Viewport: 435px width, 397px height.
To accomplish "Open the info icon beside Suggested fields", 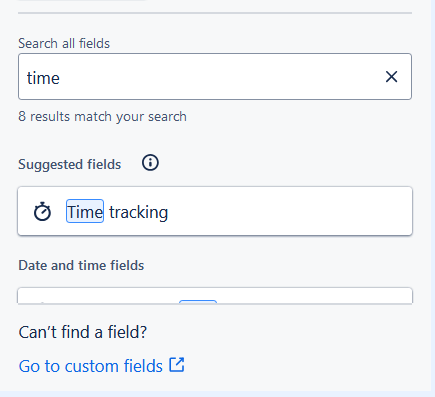I will [150, 163].
